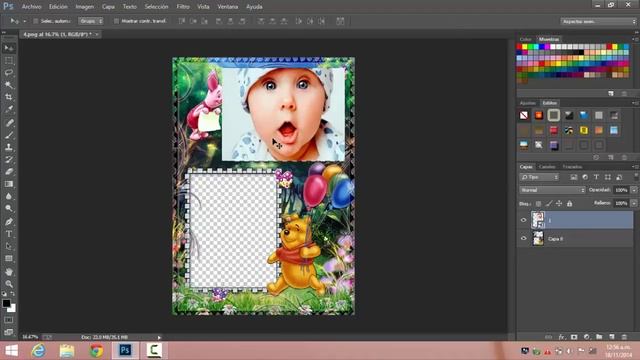Select the Dodge tool
The image size is (640, 360).
(x=9, y=208)
